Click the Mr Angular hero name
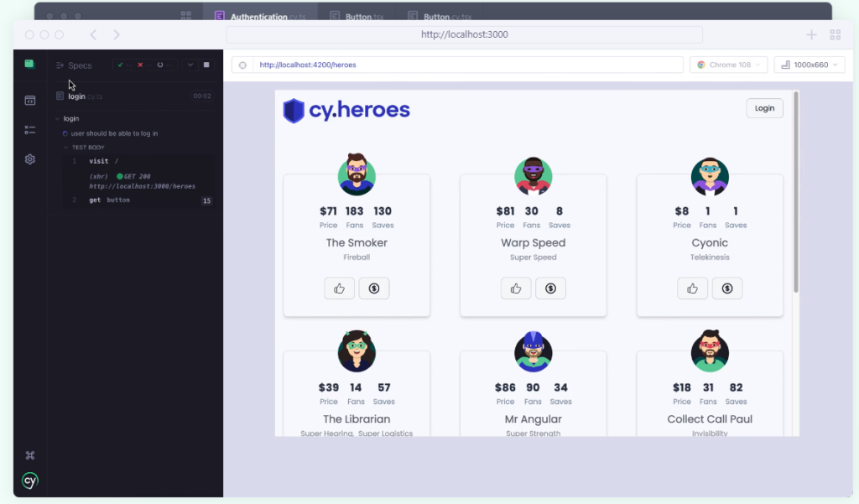 point(533,419)
